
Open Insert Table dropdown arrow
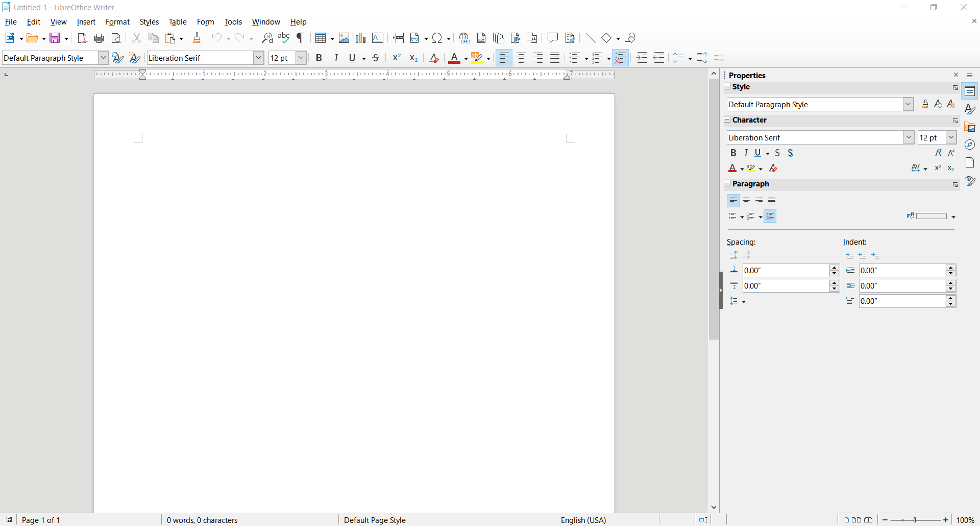coord(332,38)
